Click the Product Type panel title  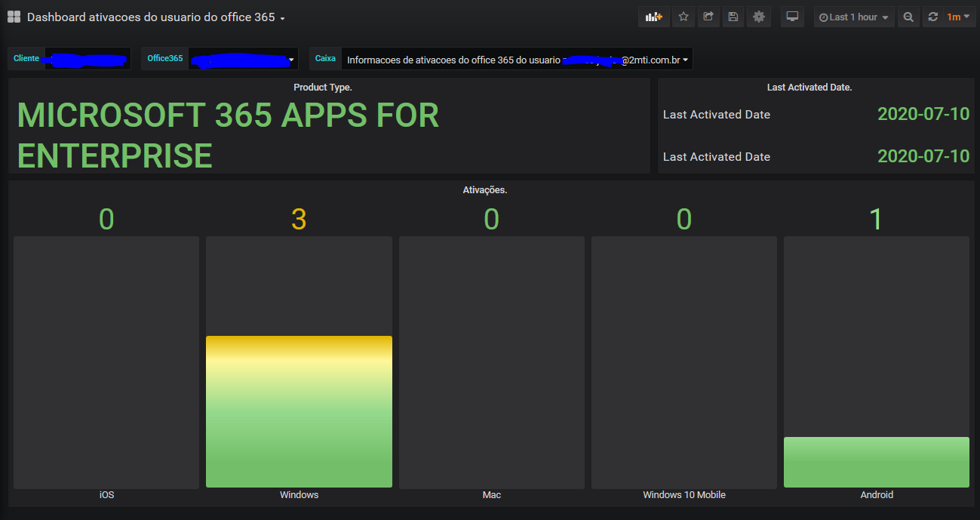tap(322, 88)
